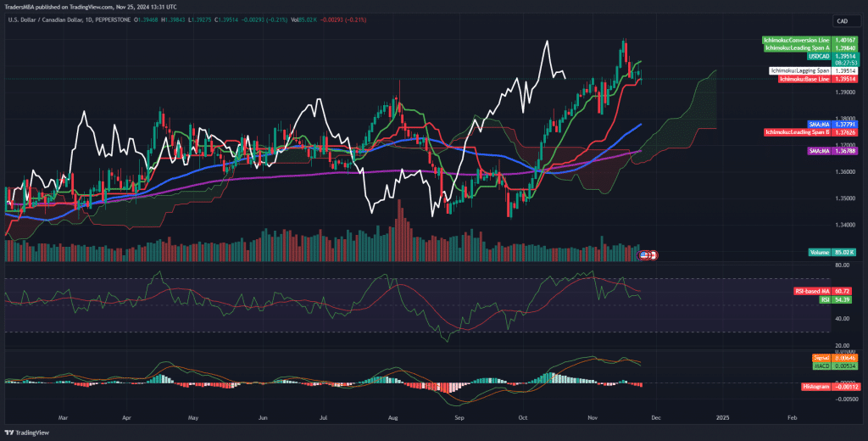
Task: Click the U.S. Dollar / Canadian Dollar symbol title
Action: [x=51, y=19]
